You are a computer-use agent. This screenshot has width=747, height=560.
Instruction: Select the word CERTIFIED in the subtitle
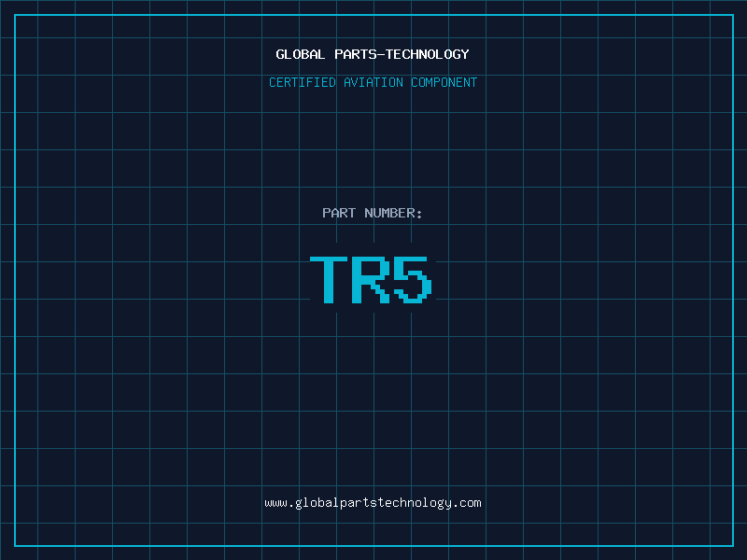[303, 82]
